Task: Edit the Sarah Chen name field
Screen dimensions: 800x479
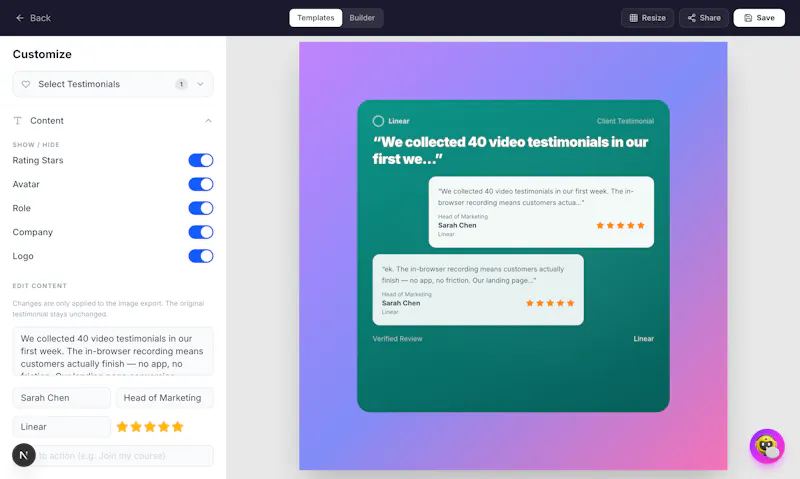Action: click(x=61, y=398)
